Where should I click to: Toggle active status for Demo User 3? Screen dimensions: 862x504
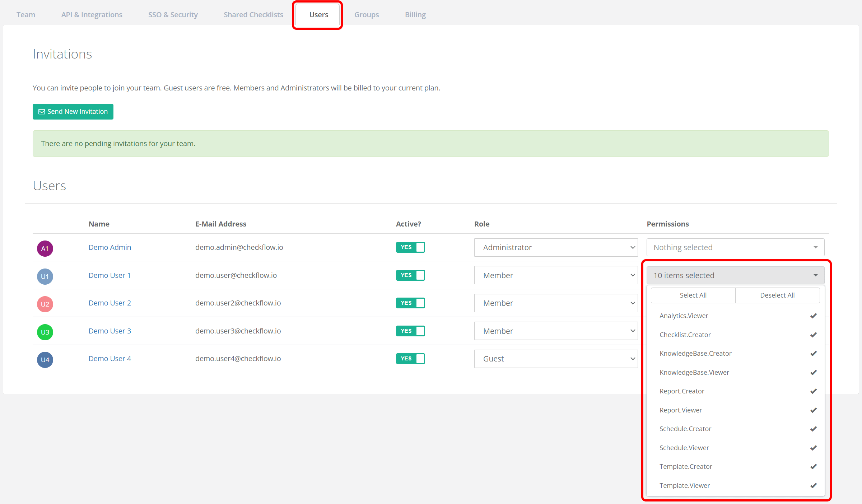pyautogui.click(x=411, y=331)
